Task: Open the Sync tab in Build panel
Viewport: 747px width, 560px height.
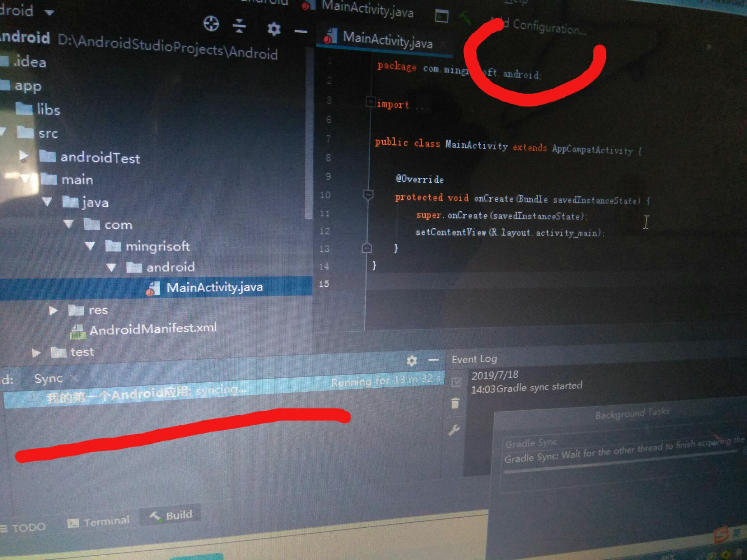Action: (48, 378)
